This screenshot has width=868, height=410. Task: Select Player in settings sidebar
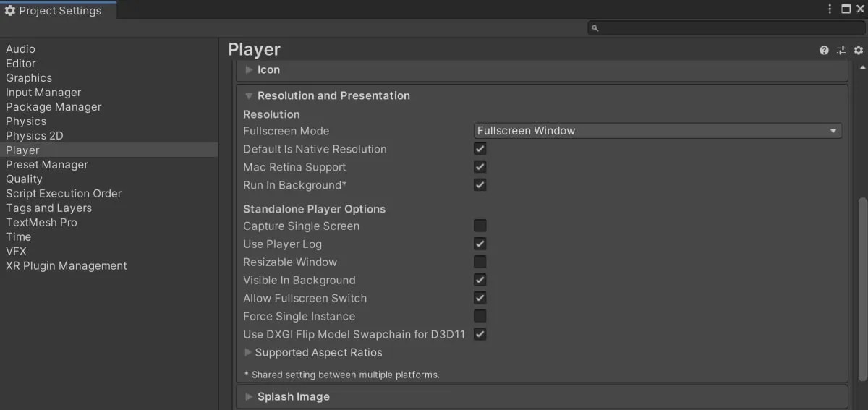(x=109, y=150)
